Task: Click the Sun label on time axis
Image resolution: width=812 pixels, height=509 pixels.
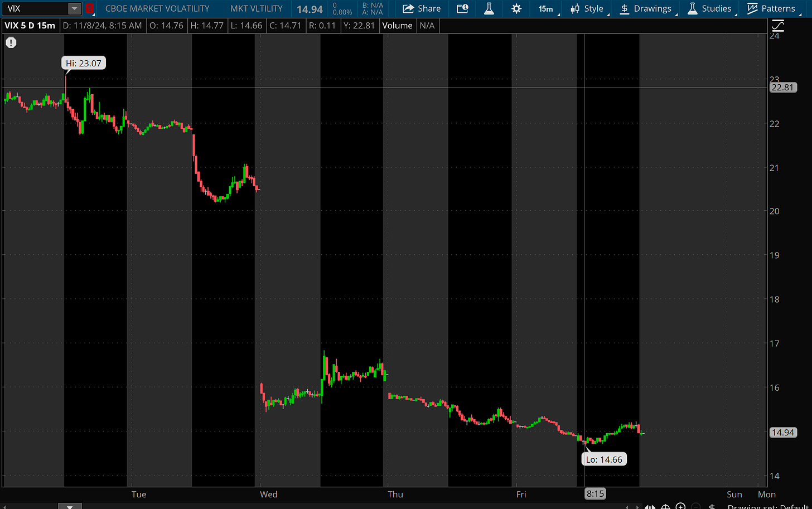Action: coord(734,494)
